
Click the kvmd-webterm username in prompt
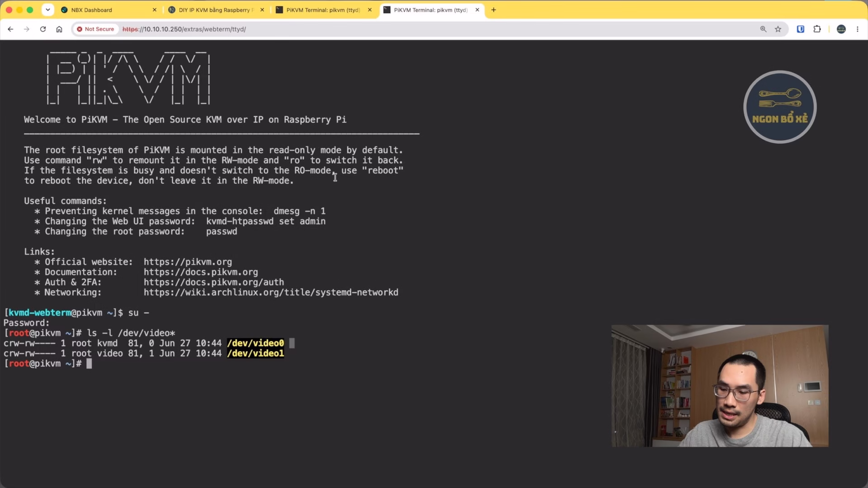pos(40,313)
